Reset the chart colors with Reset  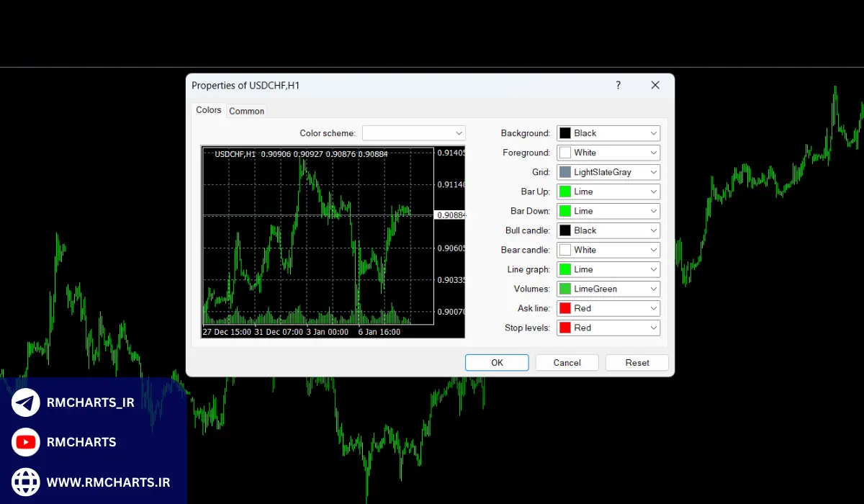[x=636, y=363]
